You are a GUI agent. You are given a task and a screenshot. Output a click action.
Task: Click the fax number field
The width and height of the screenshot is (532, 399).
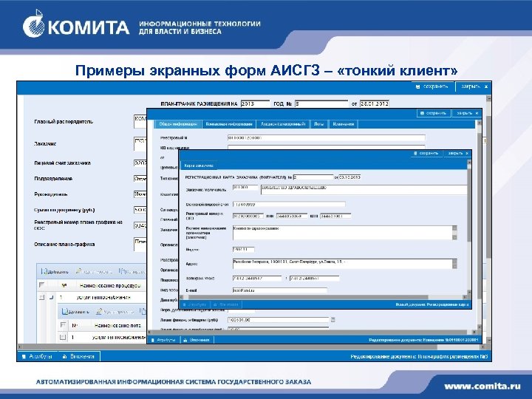click(x=314, y=279)
